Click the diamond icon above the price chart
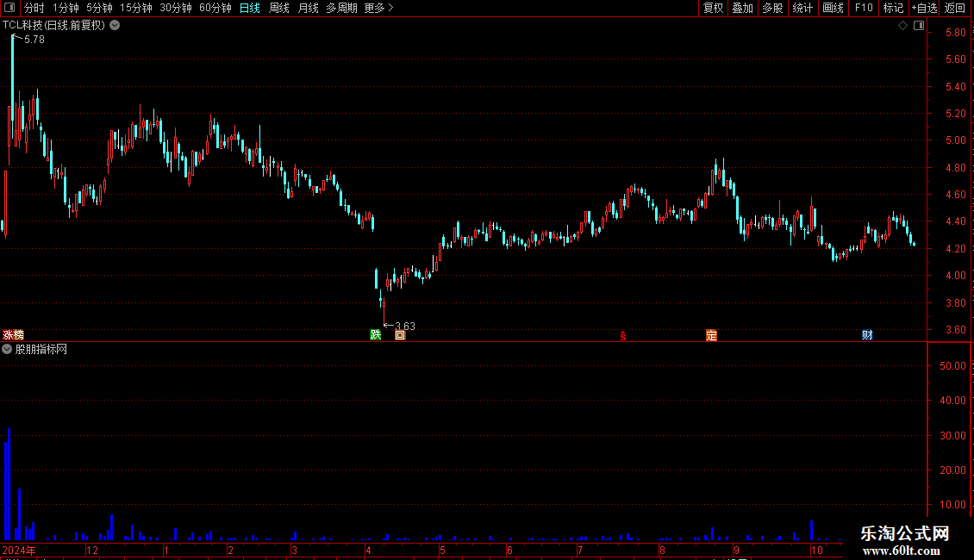The height and width of the screenshot is (560, 974). [x=903, y=26]
